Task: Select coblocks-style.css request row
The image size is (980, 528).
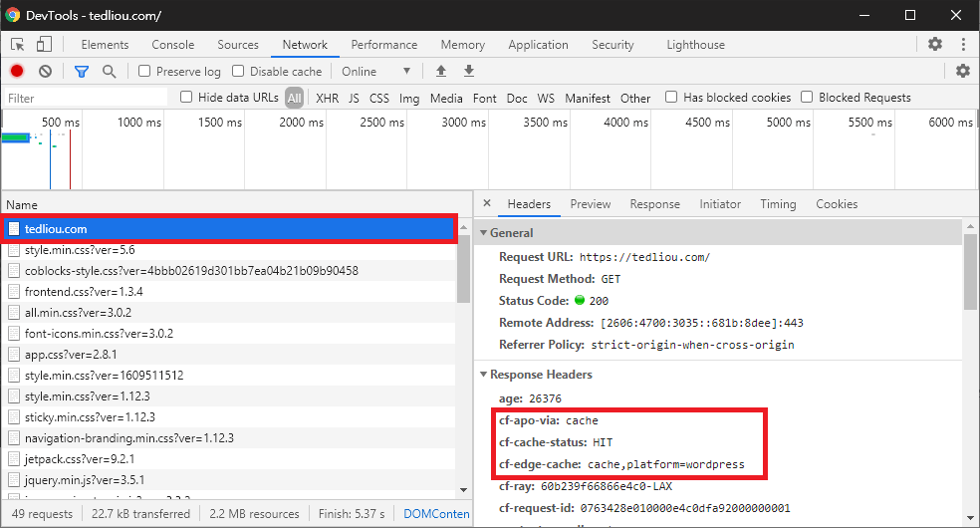Action: 230,271
